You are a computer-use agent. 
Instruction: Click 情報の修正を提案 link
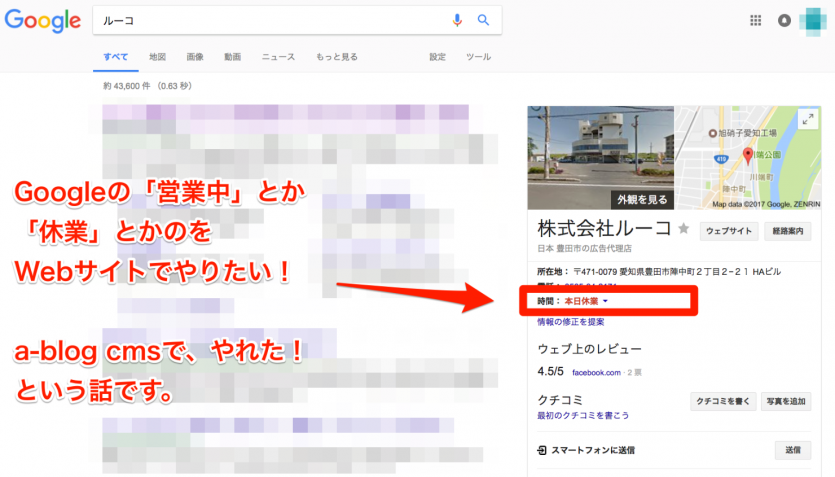click(x=570, y=322)
